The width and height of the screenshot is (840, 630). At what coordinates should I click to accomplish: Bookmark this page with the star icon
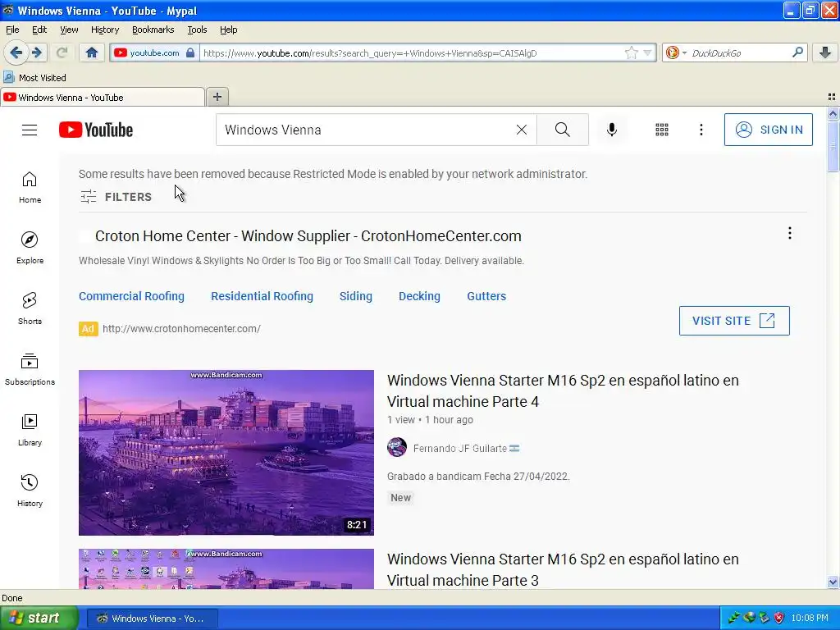tap(632, 52)
